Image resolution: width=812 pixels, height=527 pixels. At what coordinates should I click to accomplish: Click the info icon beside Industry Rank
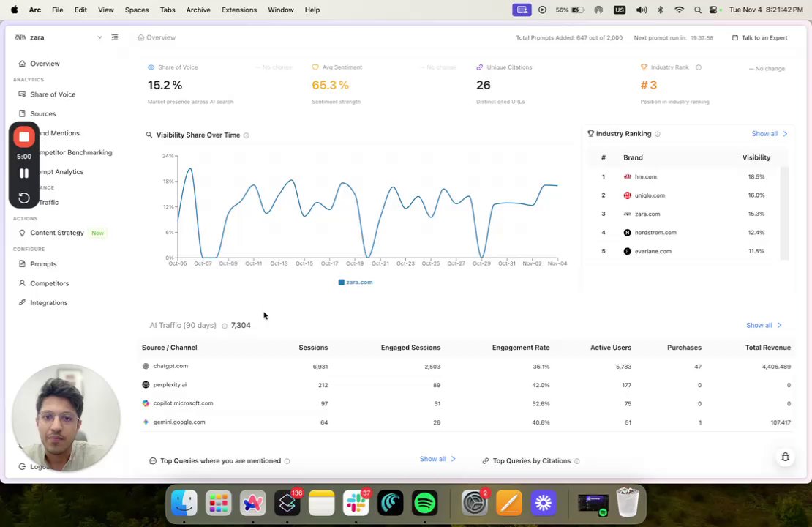(699, 67)
